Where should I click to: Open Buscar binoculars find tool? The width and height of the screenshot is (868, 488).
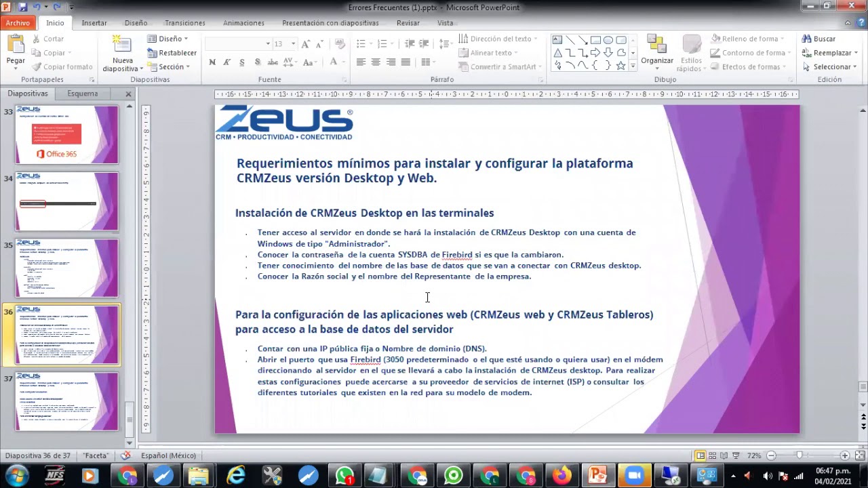pyautogui.click(x=818, y=39)
